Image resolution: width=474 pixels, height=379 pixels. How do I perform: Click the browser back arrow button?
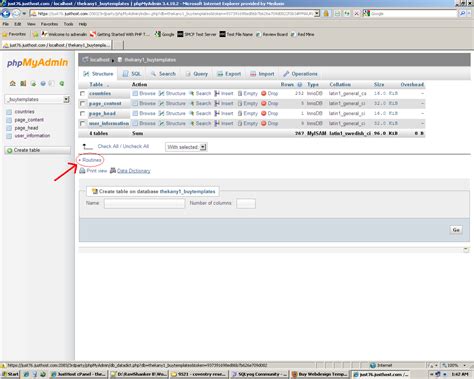(x=6, y=14)
